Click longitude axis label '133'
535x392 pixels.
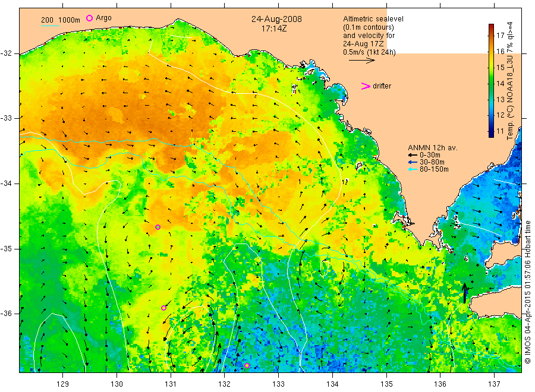tap(278, 384)
